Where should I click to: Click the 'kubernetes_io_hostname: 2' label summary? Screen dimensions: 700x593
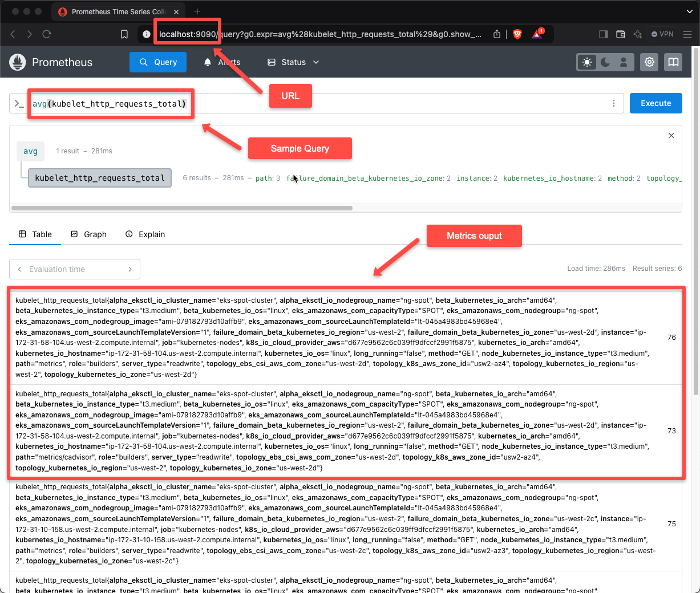[x=553, y=178]
